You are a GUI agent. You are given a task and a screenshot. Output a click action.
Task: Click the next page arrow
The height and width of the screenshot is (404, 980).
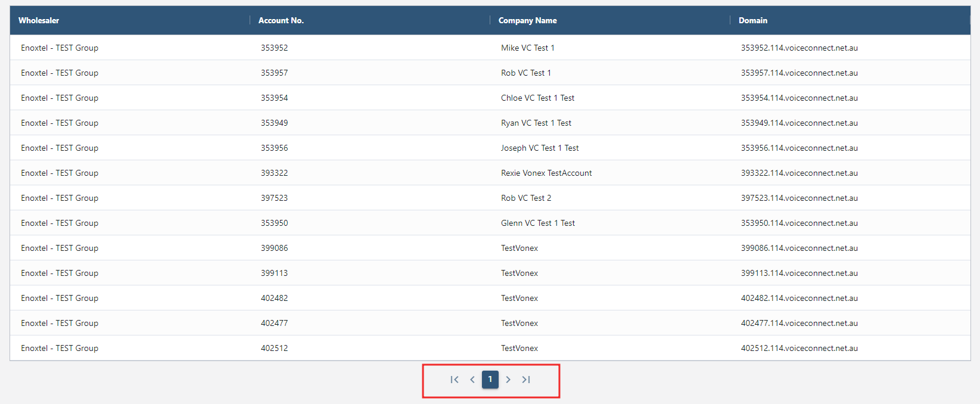508,380
